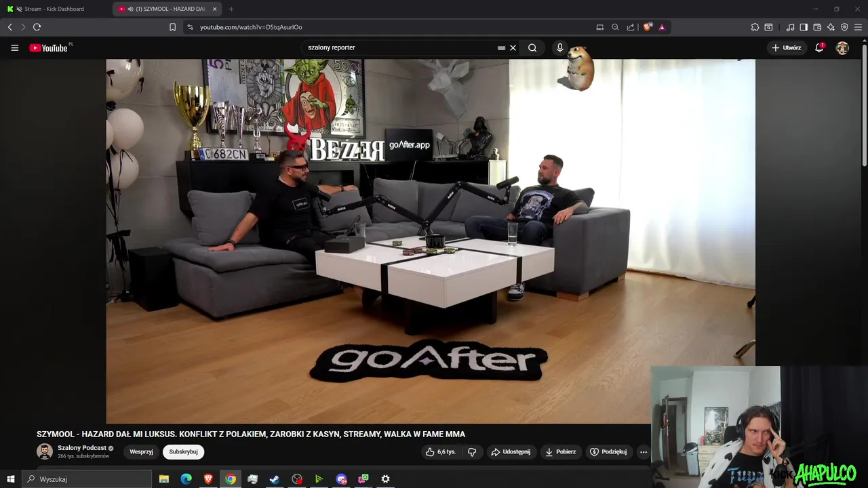Screen dimensions: 868x488
Task: Open Brave browser from the taskbar
Action: (x=208, y=479)
